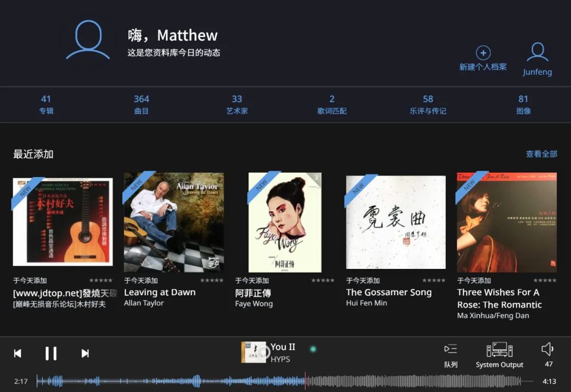Open the System Output device selector
The image size is (571, 392).
pos(500,349)
